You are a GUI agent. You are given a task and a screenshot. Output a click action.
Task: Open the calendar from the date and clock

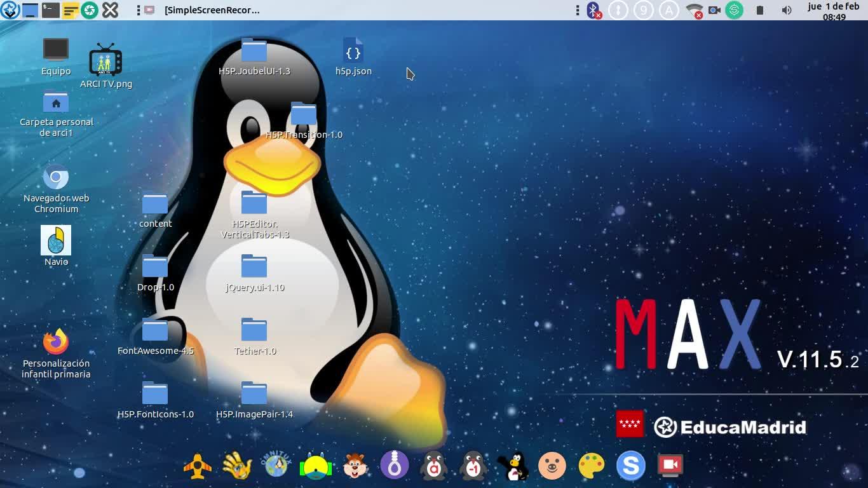tap(834, 11)
